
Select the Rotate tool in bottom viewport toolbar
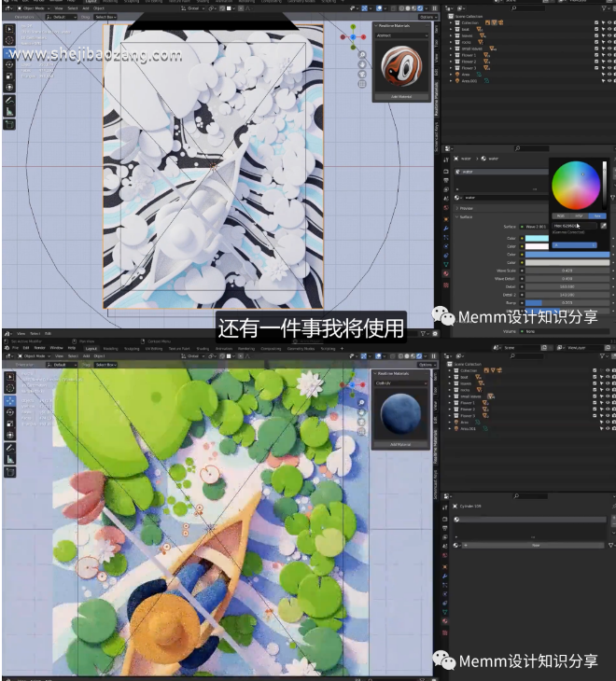(9, 411)
